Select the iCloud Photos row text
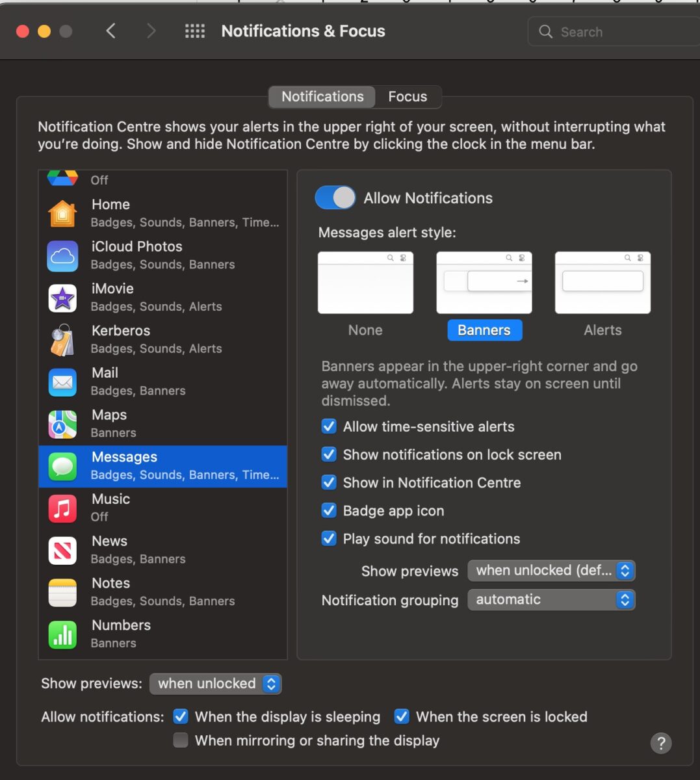 point(162,255)
